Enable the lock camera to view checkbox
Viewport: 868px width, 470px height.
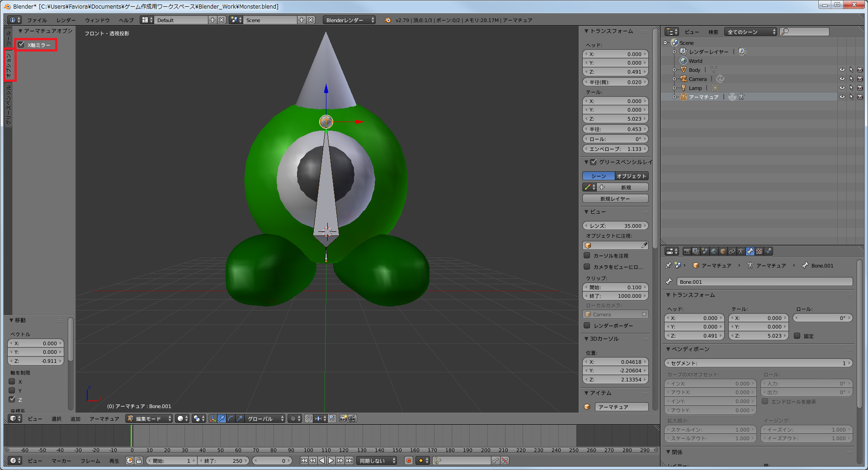587,267
